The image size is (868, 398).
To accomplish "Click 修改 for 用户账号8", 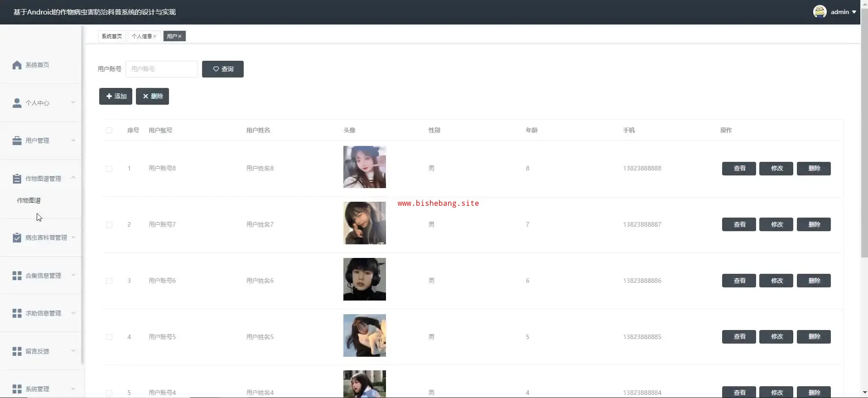I will tap(776, 168).
